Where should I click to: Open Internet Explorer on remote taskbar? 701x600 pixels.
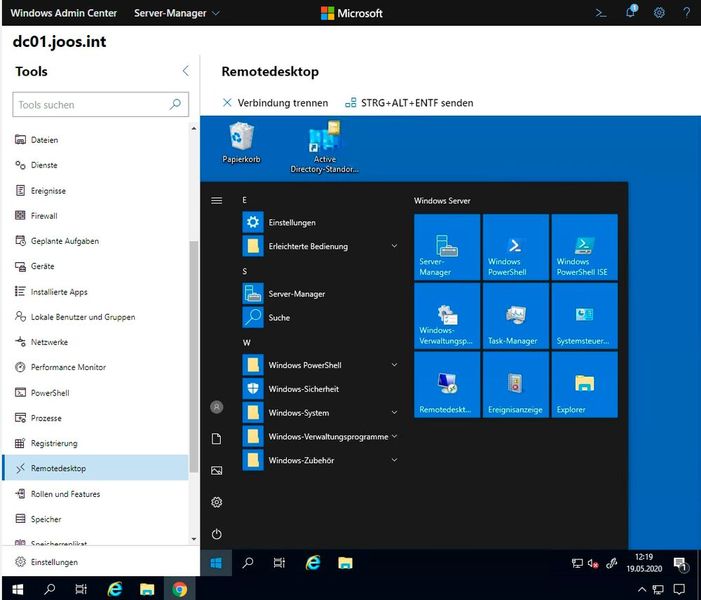tap(313, 563)
